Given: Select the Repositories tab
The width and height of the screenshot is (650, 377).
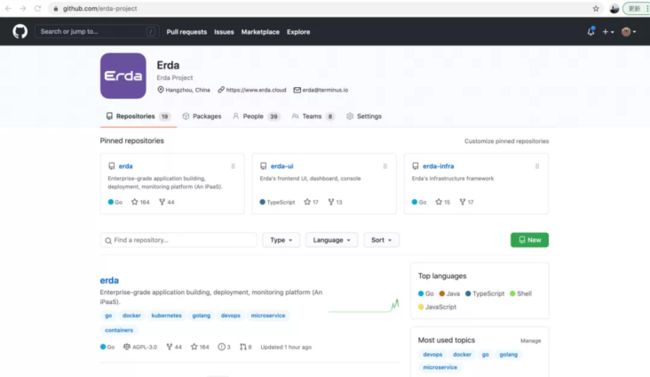Looking at the screenshot, I should click(x=138, y=116).
